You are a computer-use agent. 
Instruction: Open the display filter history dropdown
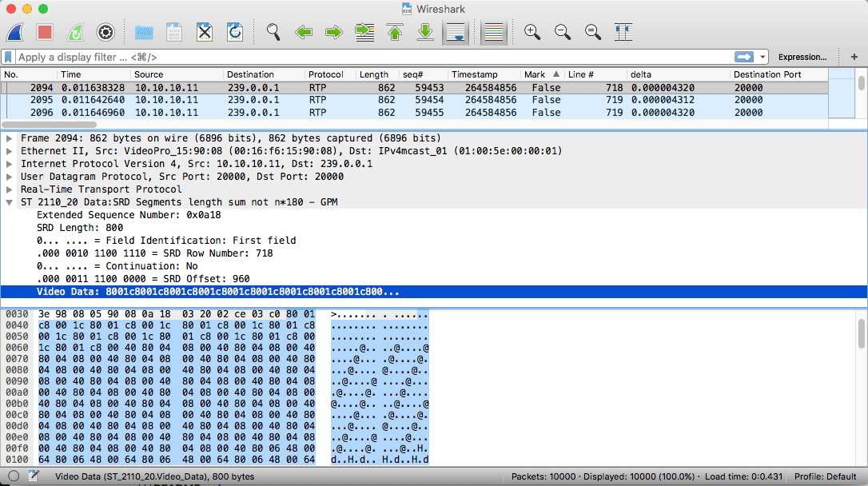763,57
